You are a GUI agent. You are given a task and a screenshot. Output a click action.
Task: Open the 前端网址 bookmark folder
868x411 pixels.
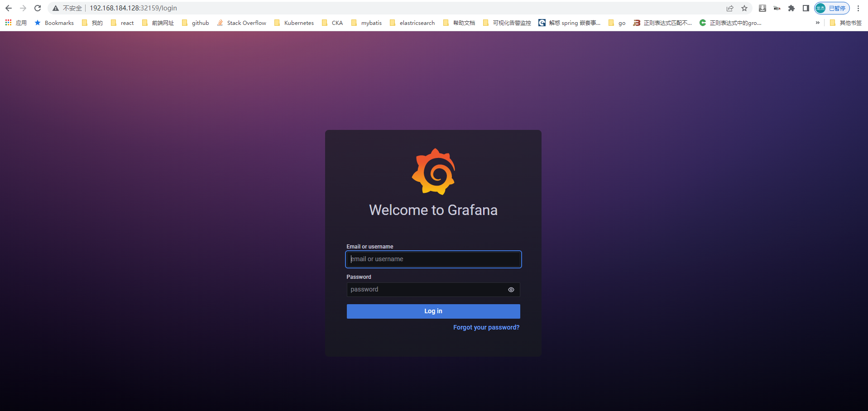(x=158, y=23)
